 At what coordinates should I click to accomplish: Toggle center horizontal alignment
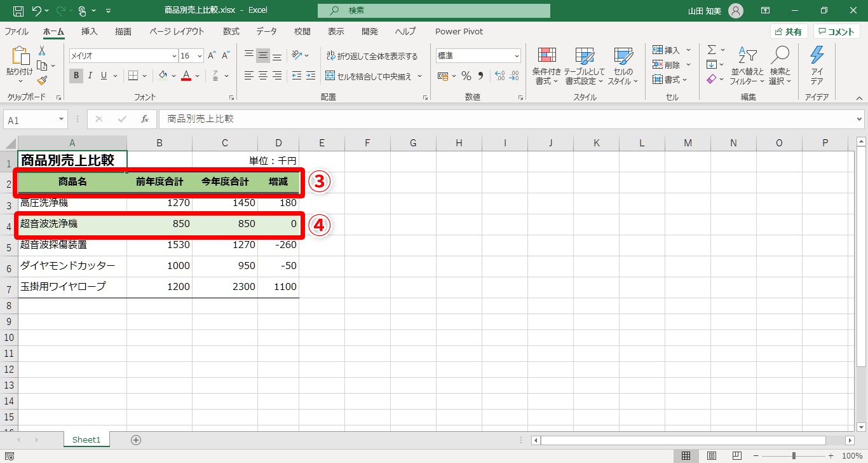263,76
